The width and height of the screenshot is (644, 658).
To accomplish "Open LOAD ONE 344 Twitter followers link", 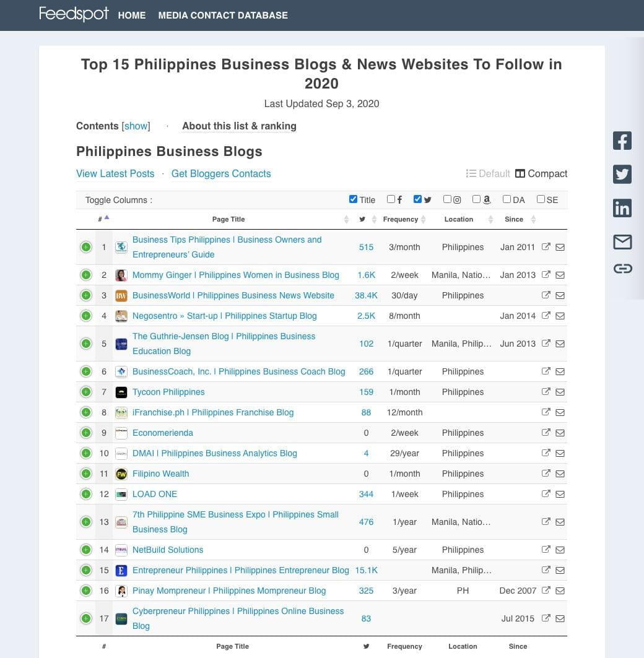I will (x=366, y=494).
